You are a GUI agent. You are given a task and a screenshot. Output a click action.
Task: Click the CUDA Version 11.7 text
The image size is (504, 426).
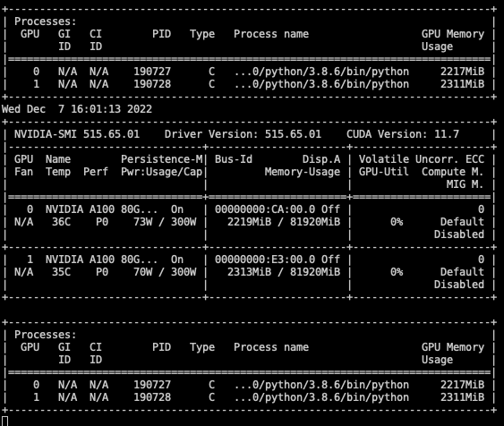pyautogui.click(x=403, y=134)
